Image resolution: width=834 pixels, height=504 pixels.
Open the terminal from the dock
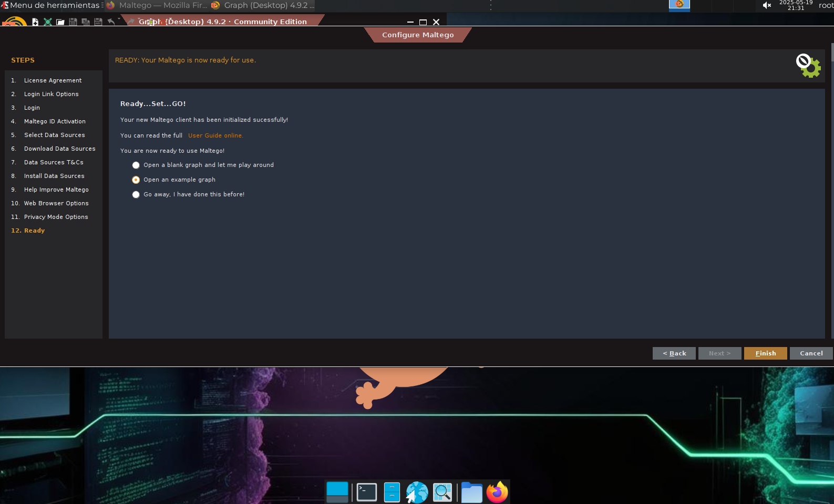(x=366, y=492)
